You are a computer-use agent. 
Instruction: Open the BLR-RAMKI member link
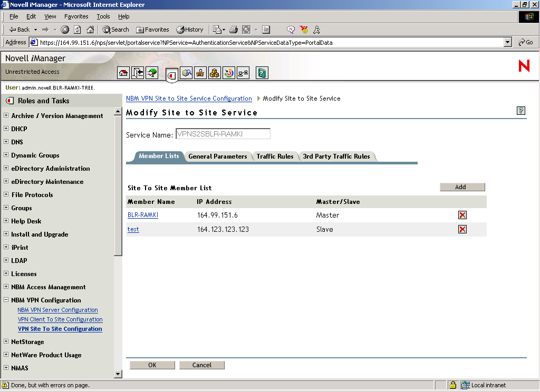coord(143,215)
